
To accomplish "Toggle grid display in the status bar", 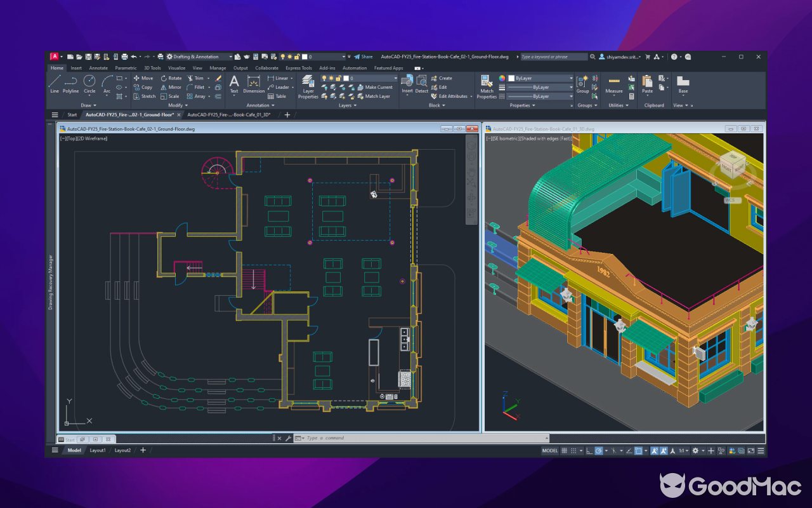I will coord(565,451).
